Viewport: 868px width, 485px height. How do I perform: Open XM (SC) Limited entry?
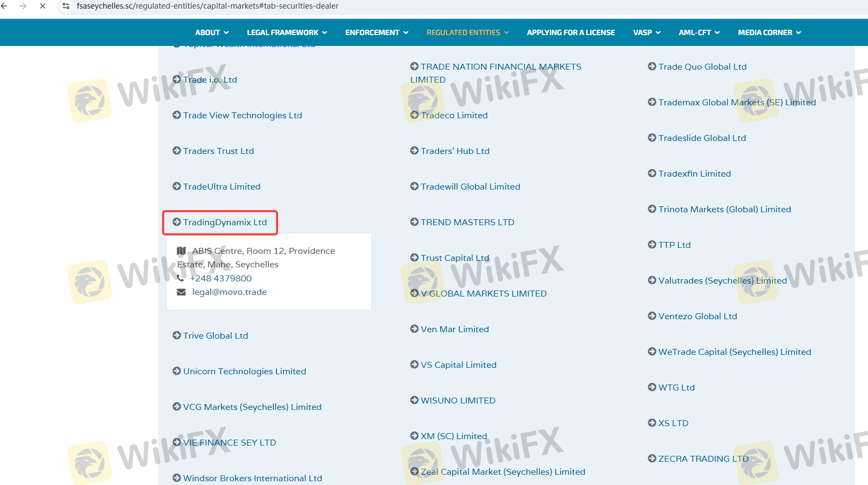(454, 436)
